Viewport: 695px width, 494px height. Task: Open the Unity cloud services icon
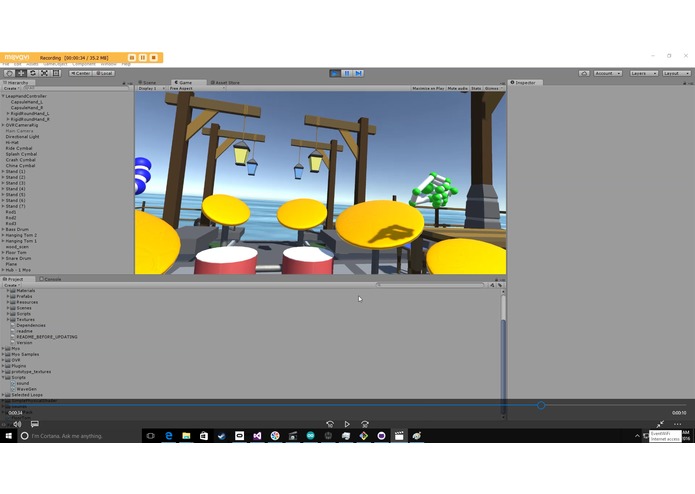[584, 73]
